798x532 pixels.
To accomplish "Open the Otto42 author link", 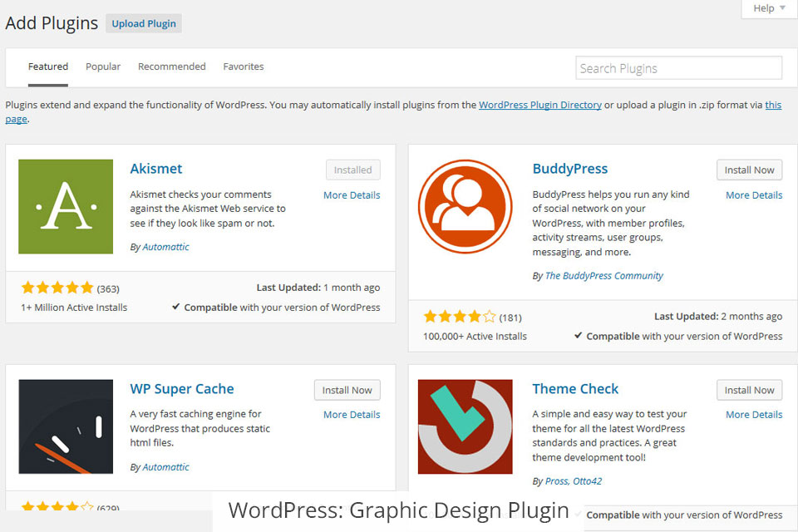I will pos(587,481).
